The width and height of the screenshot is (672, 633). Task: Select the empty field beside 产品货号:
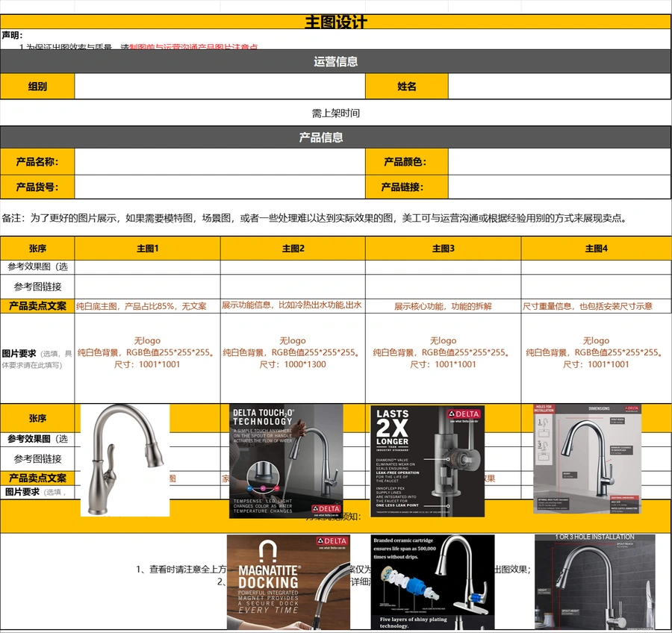click(220, 187)
